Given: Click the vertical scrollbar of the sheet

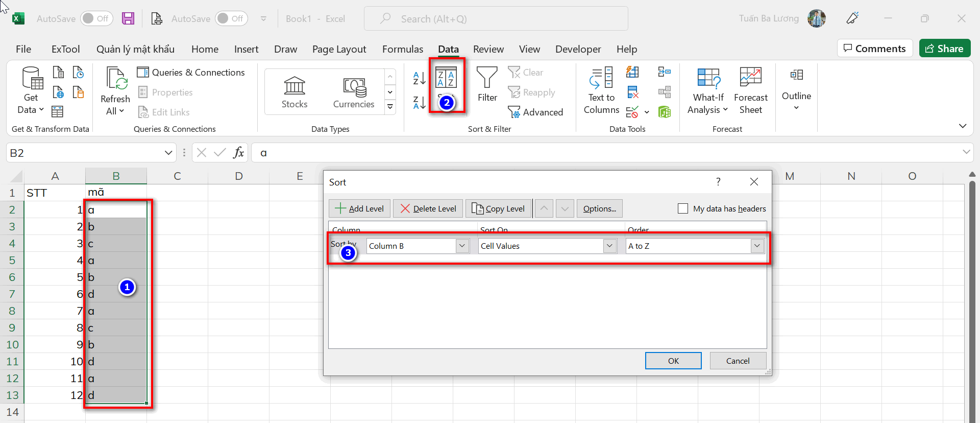Looking at the screenshot, I should [972, 301].
